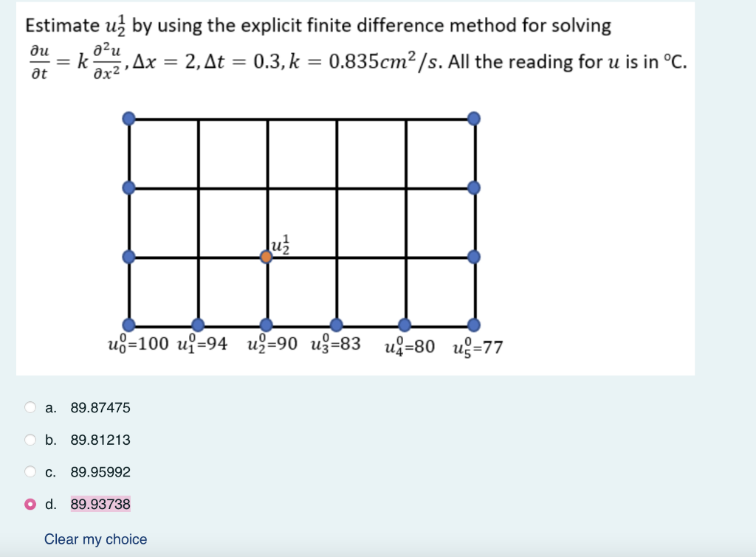Click the top-left blue grid node
Viewport: 756px width, 557px height.
coord(130,117)
